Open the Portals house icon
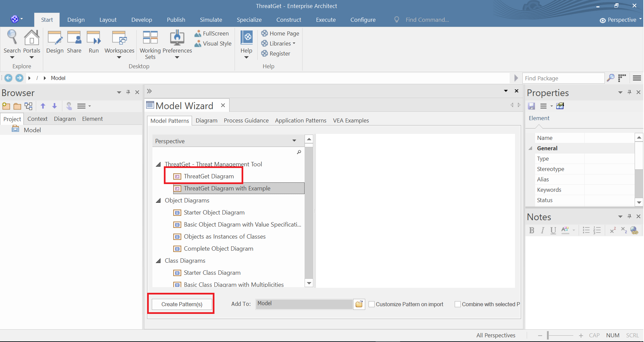The width and height of the screenshot is (644, 342). (x=32, y=37)
